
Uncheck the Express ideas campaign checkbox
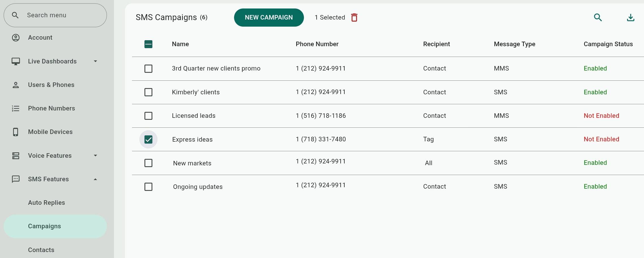pos(148,139)
